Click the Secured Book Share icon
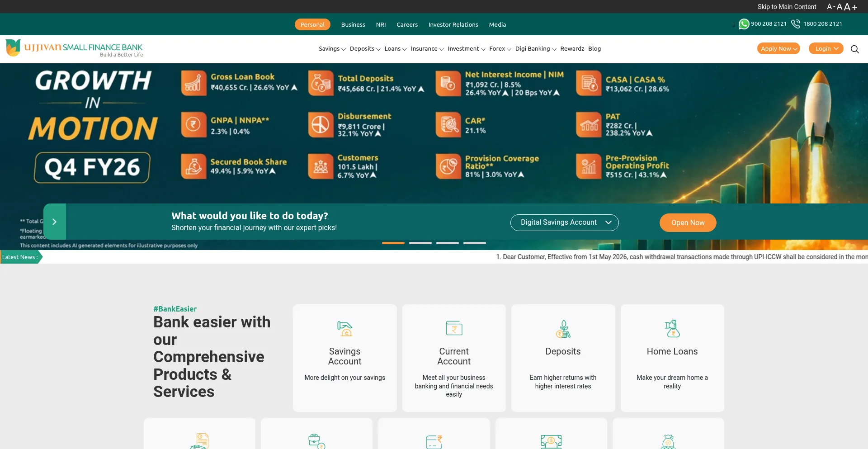 [x=193, y=166]
